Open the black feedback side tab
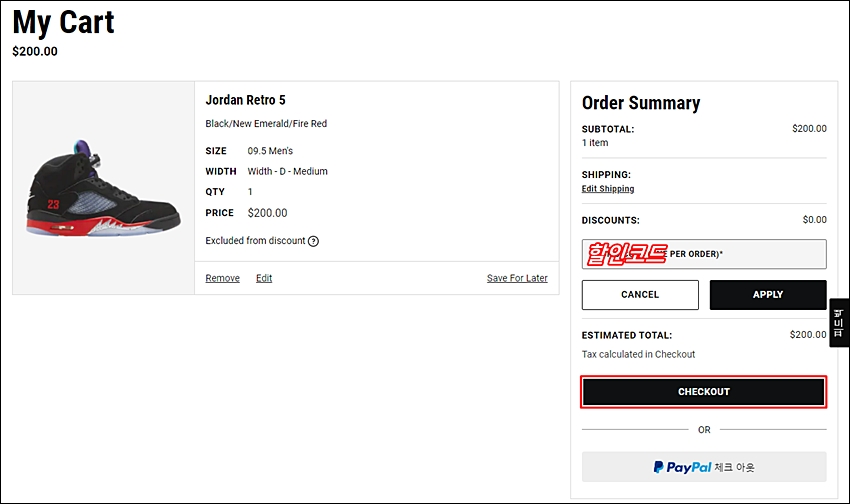850x504 pixels. coord(838,323)
